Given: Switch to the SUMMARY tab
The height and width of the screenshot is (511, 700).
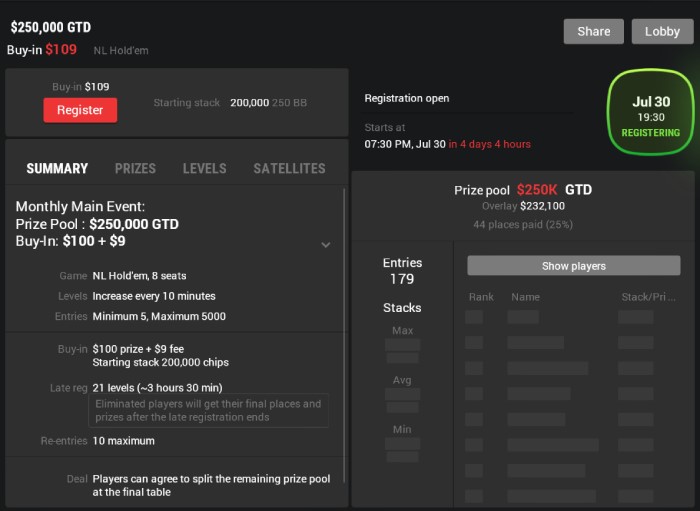Looking at the screenshot, I should 57,168.
